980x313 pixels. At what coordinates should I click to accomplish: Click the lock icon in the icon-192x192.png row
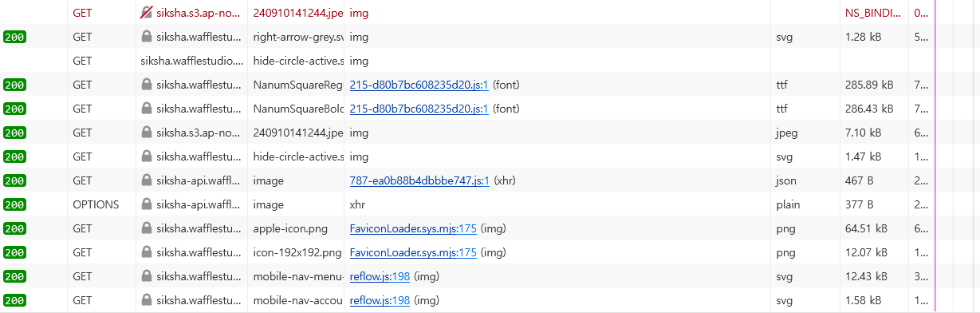(x=146, y=252)
